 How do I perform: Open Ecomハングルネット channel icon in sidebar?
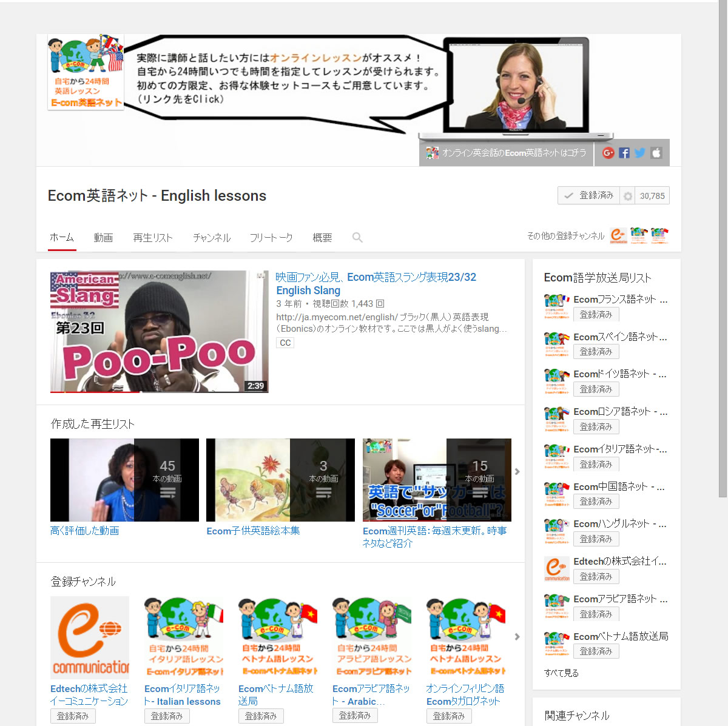click(556, 531)
